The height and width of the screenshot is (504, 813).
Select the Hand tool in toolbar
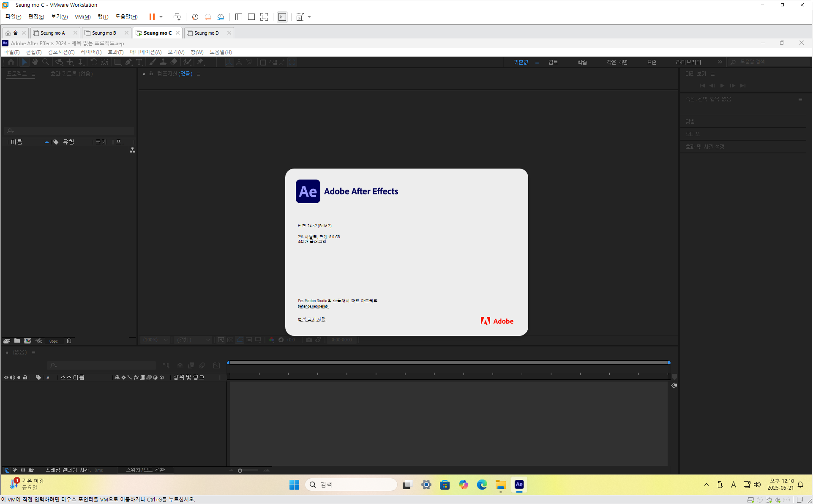pos(35,62)
